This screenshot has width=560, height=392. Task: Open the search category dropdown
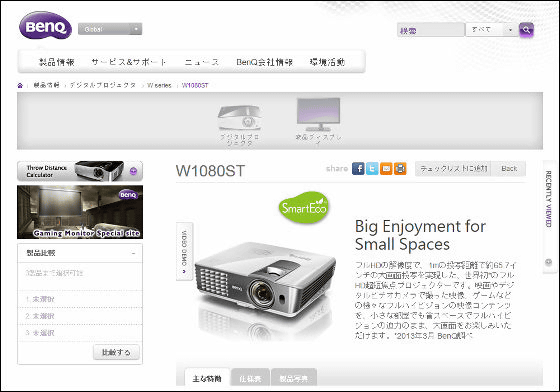pos(491,30)
